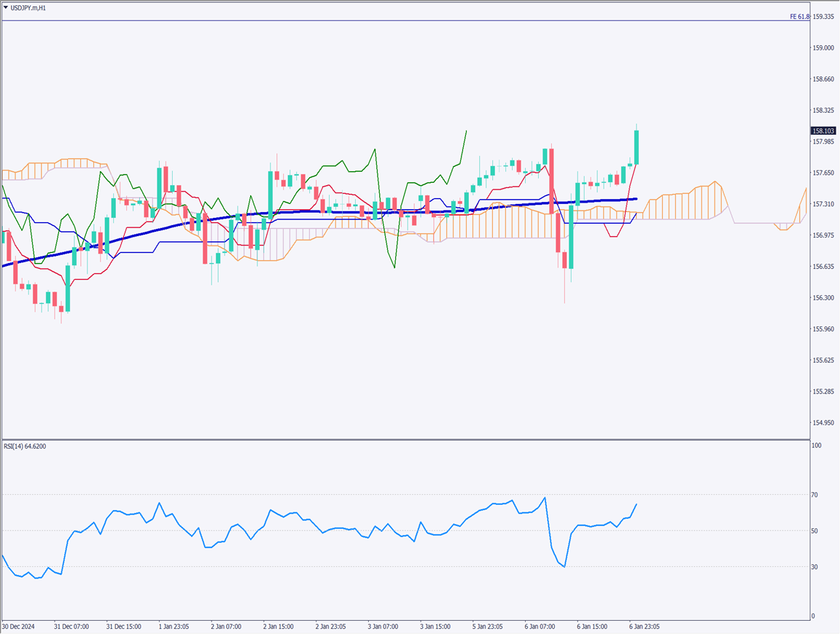The height and width of the screenshot is (634, 840).
Task: Click the 6 Jan 23:05 time label
Action: (x=645, y=626)
